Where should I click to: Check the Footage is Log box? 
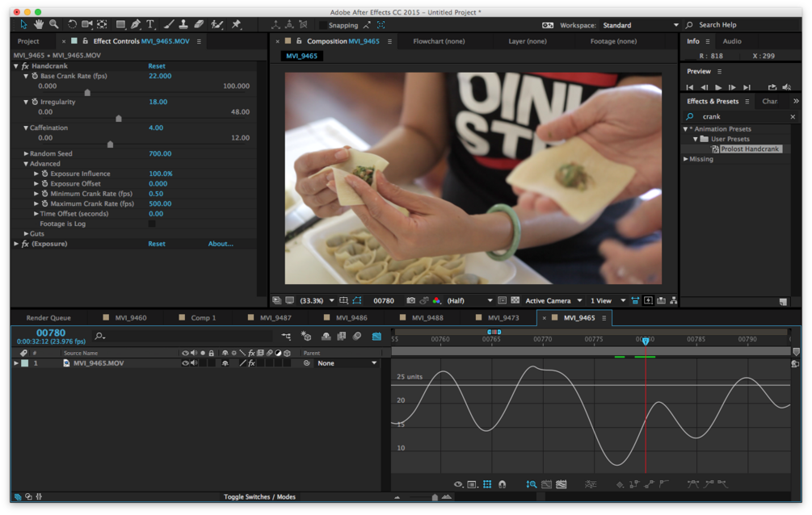(152, 224)
